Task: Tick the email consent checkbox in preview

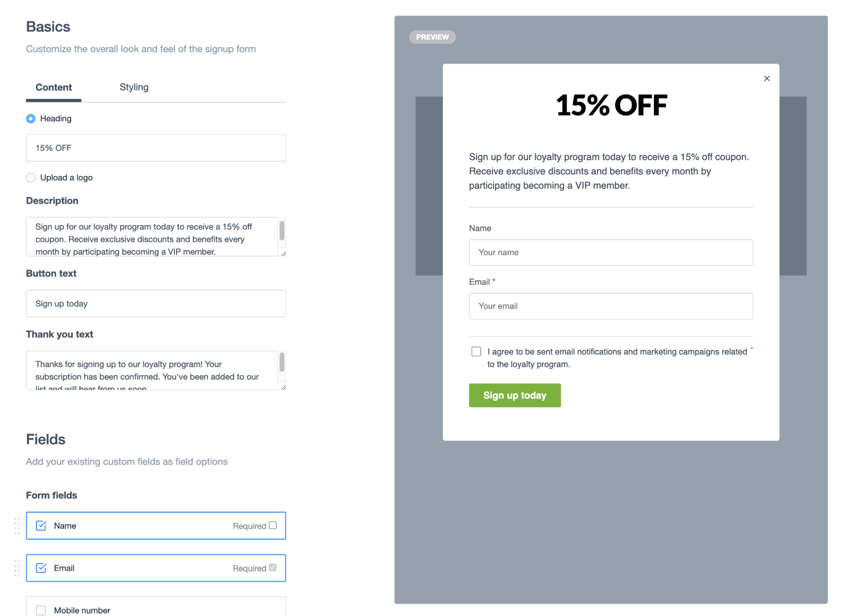Action: pos(476,352)
